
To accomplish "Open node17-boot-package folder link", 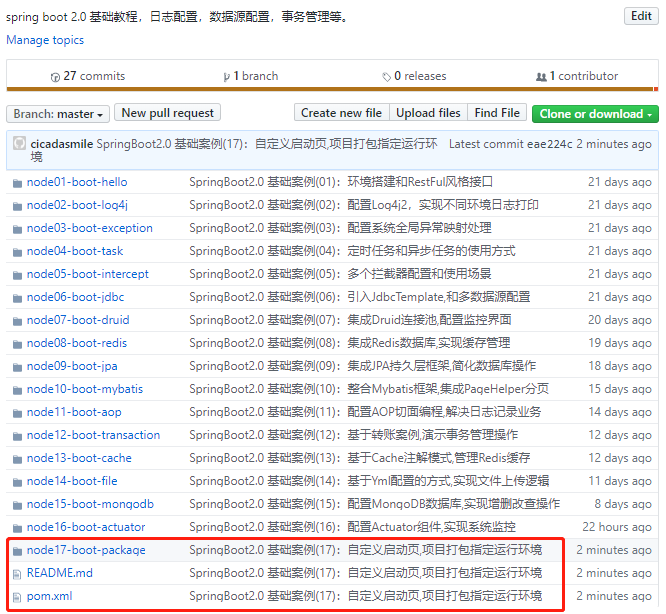I will pyautogui.click(x=86, y=550).
